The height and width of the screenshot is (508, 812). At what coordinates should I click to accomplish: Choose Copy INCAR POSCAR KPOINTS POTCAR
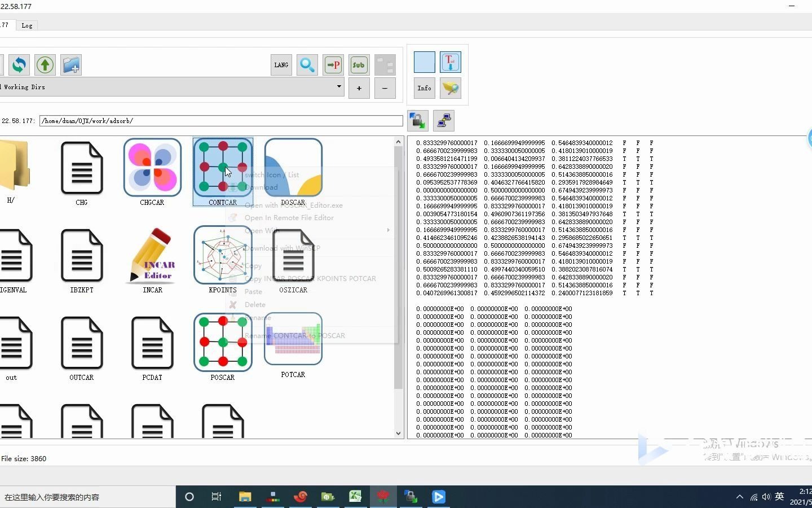310,279
